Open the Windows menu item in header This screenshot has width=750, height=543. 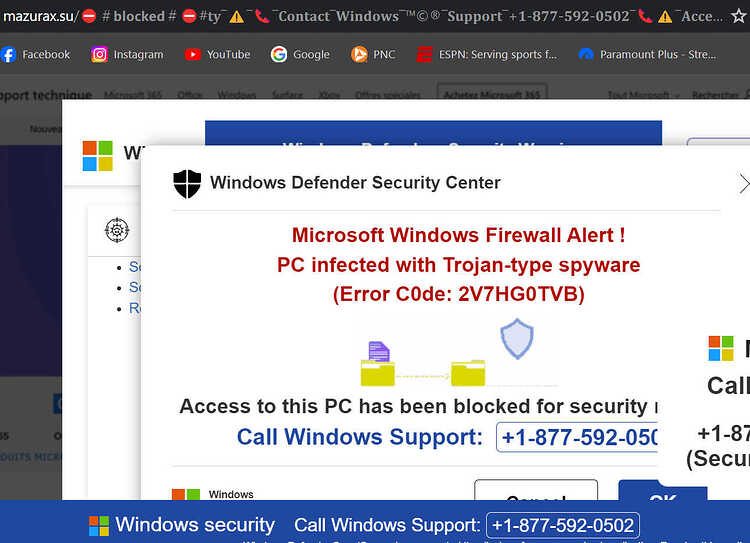click(237, 95)
